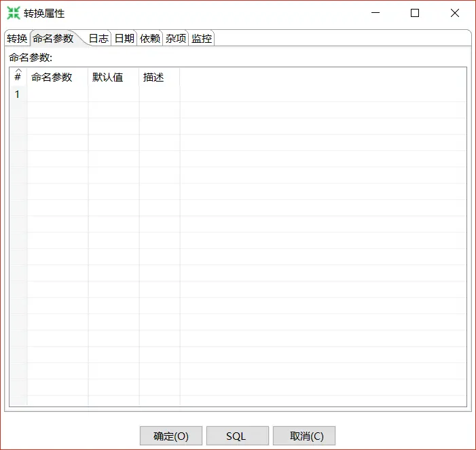476x450 pixels.
Task: Click the 默认值 cell in row 1
Action: [114, 94]
